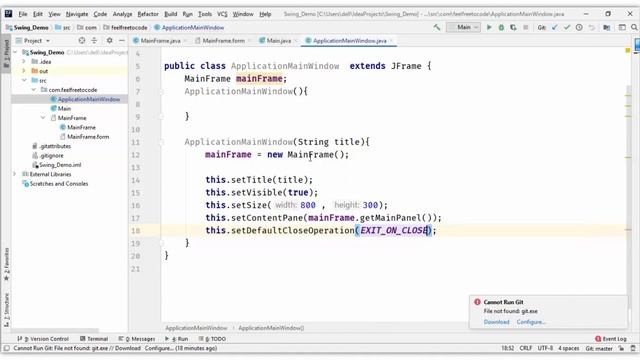
Task: Click CRLF line separator in status bar
Action: pyautogui.click(x=526, y=348)
